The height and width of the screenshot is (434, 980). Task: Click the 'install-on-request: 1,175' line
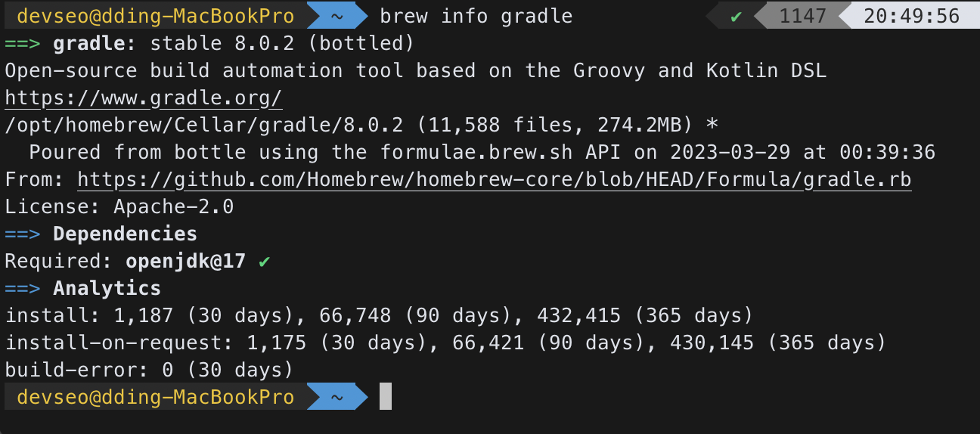[445, 343]
